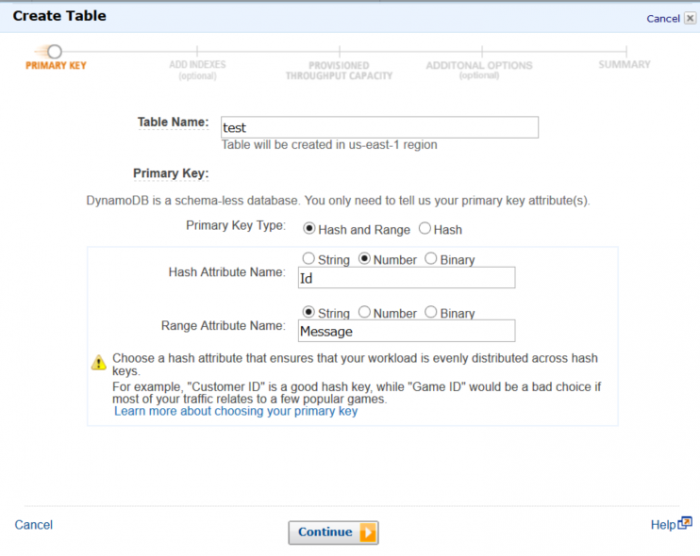Screen dimensions: 700x556
Task: Click Cancel link in the header
Action: 663,19
